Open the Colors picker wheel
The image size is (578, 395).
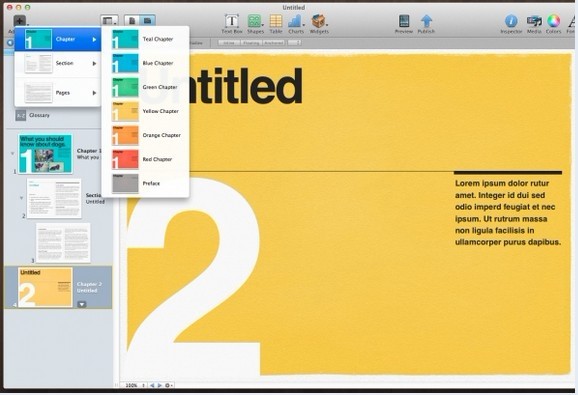553,21
